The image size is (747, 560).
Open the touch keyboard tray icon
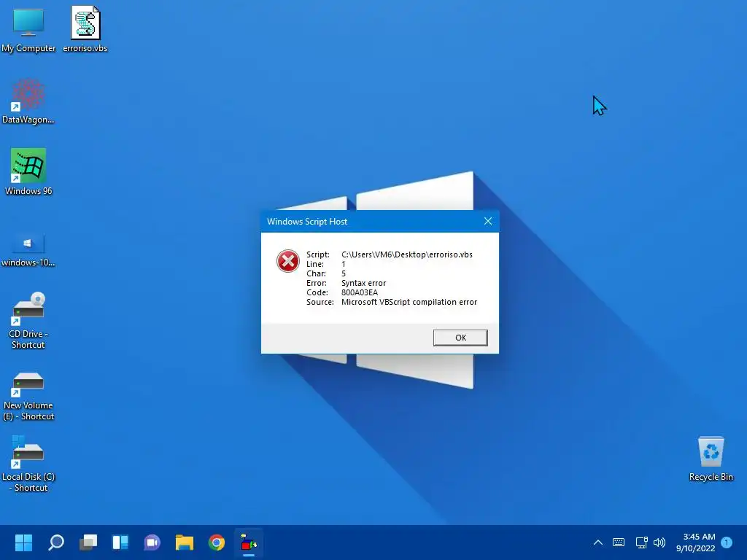(619, 542)
